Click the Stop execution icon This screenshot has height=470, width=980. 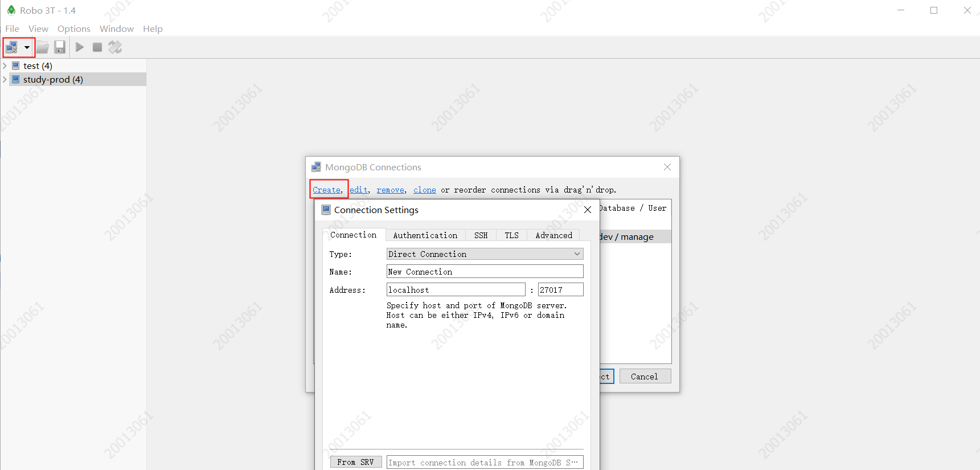click(97, 47)
